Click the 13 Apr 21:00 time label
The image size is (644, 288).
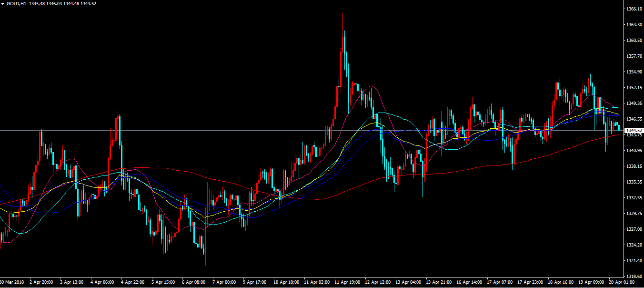pyautogui.click(x=439, y=282)
